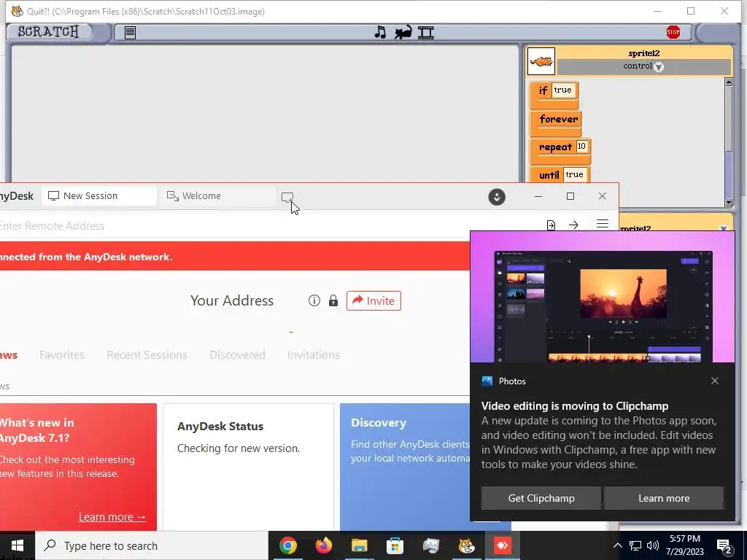Click the monitor app icon on taskbar
The height and width of the screenshot is (560, 747).
(x=430, y=545)
